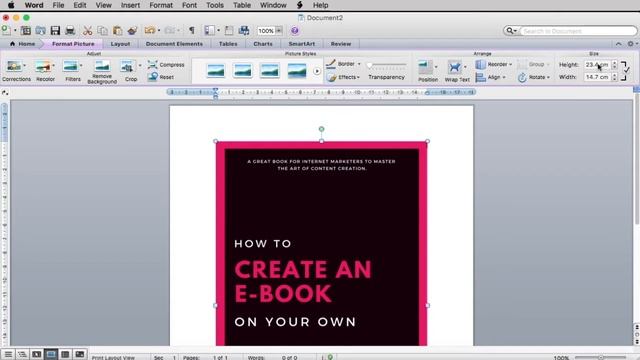Switch to the SmartArt ribbon tab

click(302, 44)
